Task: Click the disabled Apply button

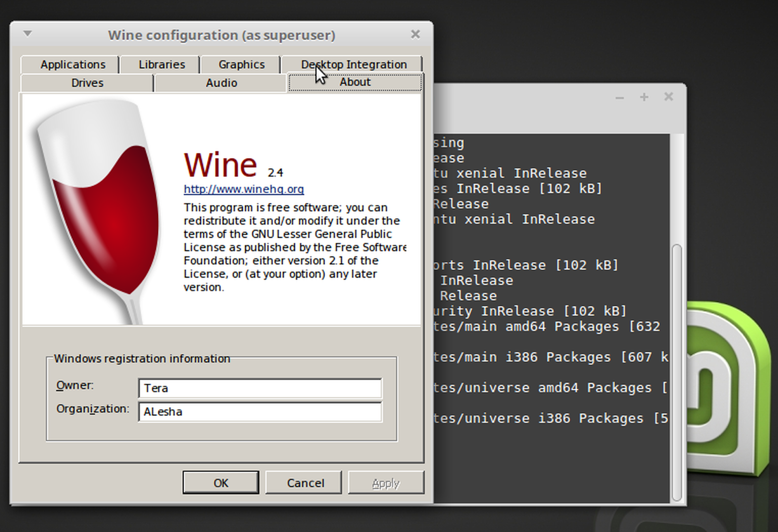Action: [x=386, y=482]
